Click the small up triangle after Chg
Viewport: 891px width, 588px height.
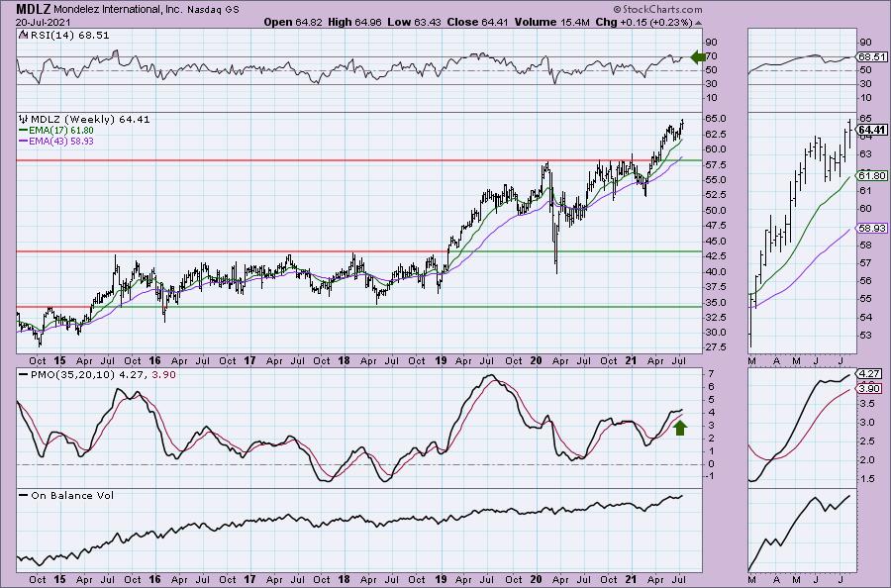click(x=698, y=24)
